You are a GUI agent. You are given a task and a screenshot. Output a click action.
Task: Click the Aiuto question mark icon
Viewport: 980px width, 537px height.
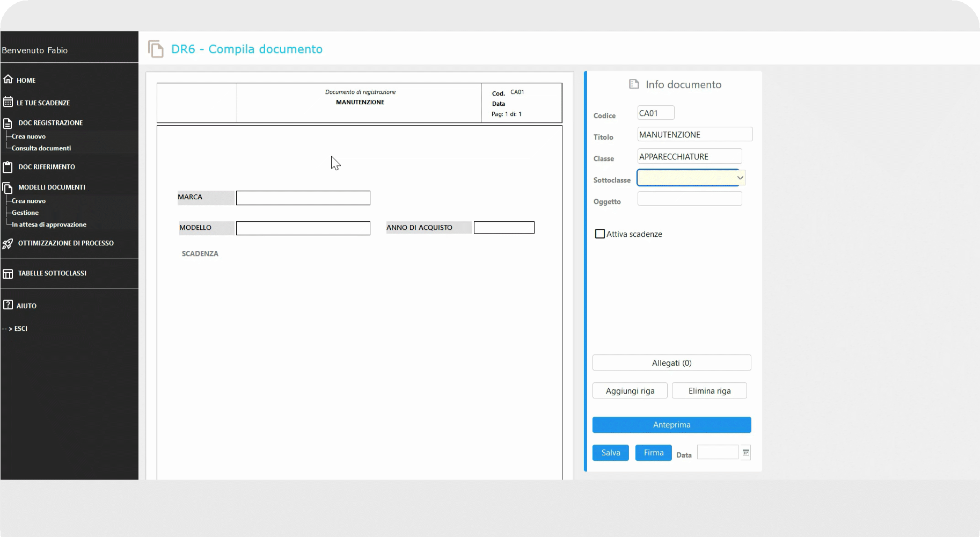tap(8, 305)
